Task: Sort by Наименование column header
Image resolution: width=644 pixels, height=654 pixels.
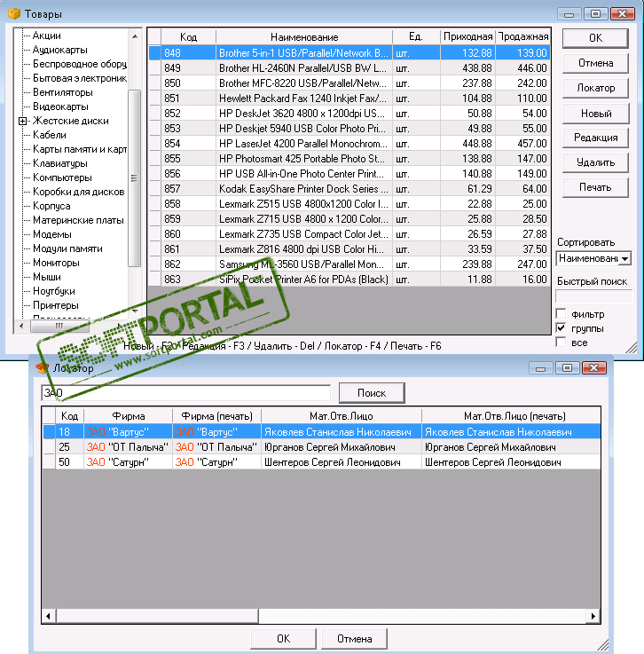Action: pyautogui.click(x=304, y=37)
